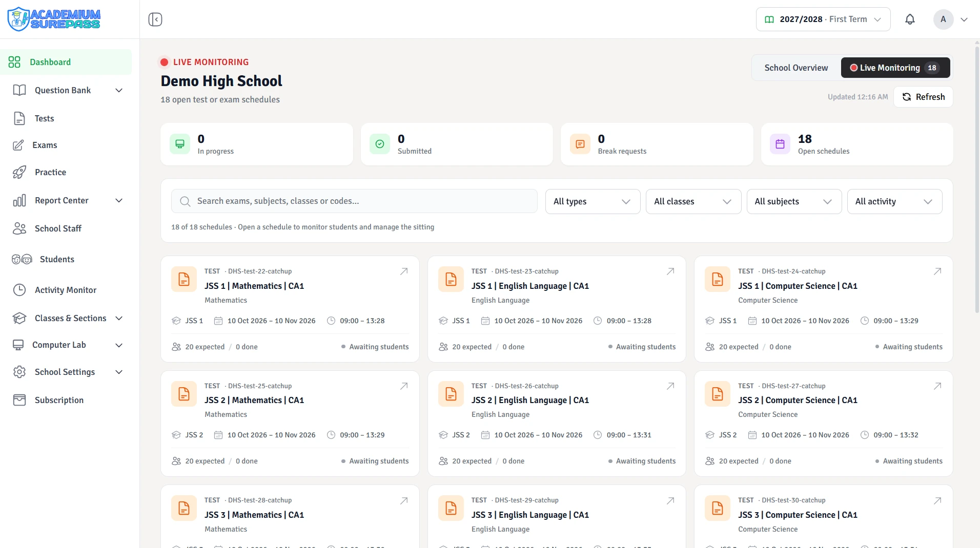Screen dimensions: 980x548
Task: Open the All subjects filter dropdown
Action: (794, 202)
